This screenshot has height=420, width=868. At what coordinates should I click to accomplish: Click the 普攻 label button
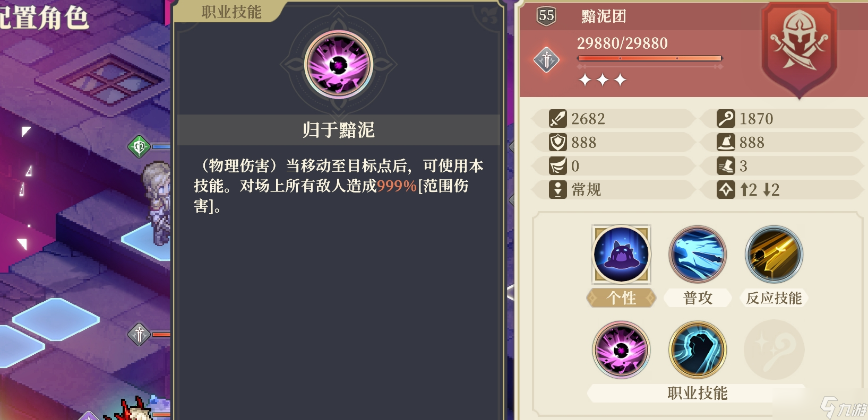point(698,298)
